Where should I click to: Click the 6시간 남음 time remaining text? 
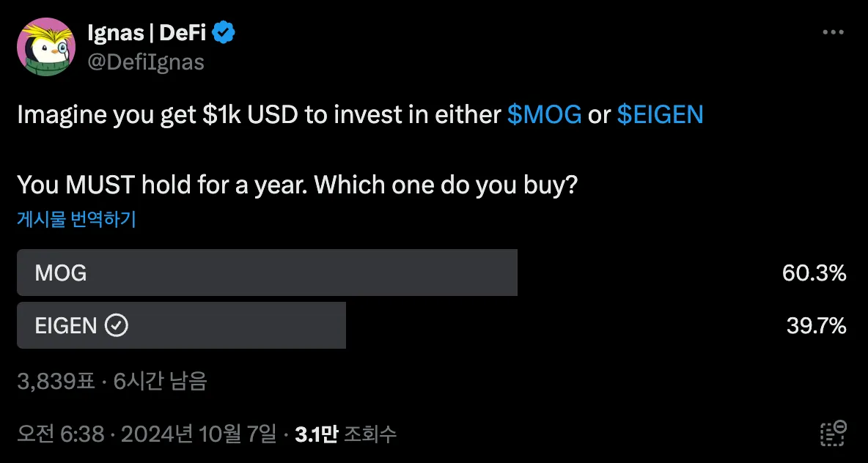point(161,381)
